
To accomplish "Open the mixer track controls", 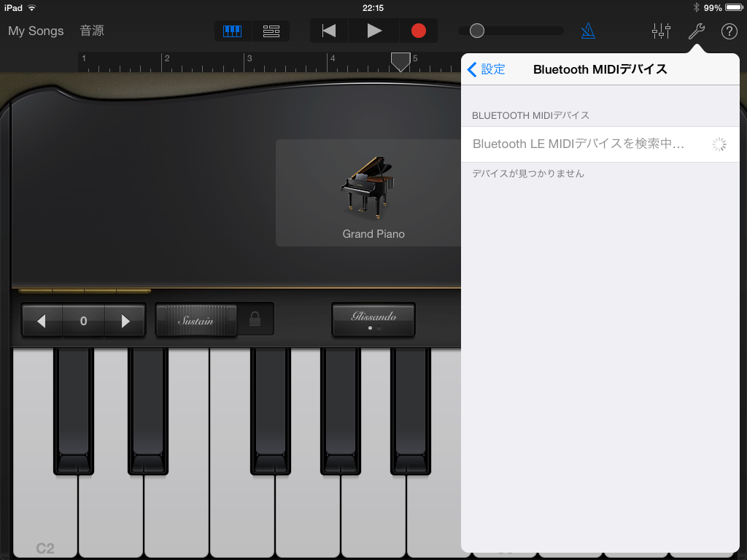I will point(661,31).
